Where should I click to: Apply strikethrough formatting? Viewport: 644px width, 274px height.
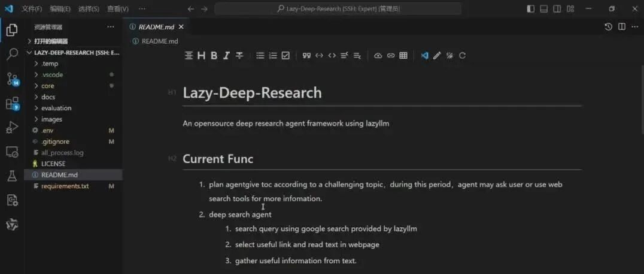pyautogui.click(x=239, y=56)
